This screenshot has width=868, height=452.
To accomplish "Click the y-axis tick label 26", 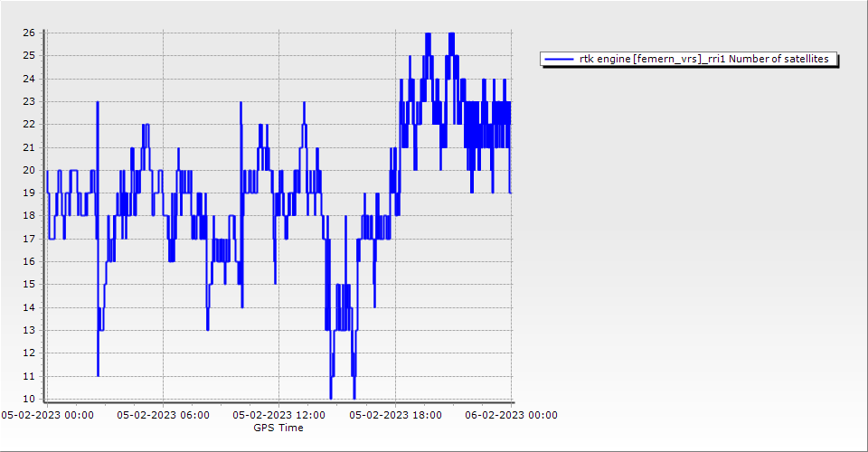I will coord(29,33).
